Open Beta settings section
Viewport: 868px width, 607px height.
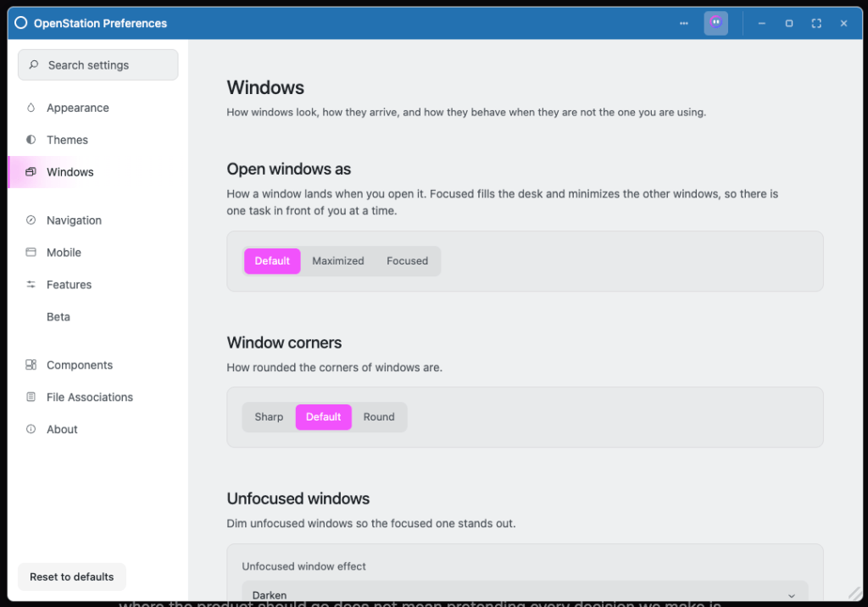[98, 317]
